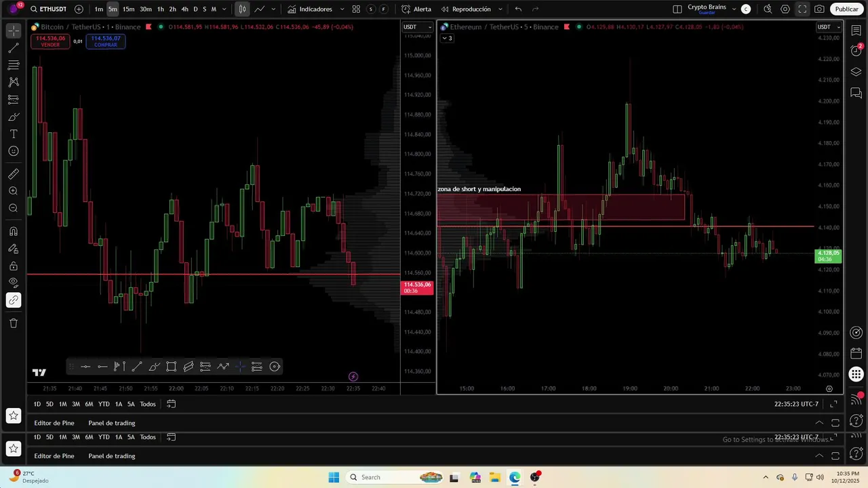Click the undo arrow
This screenshot has width=868, height=488.
coord(519,9)
